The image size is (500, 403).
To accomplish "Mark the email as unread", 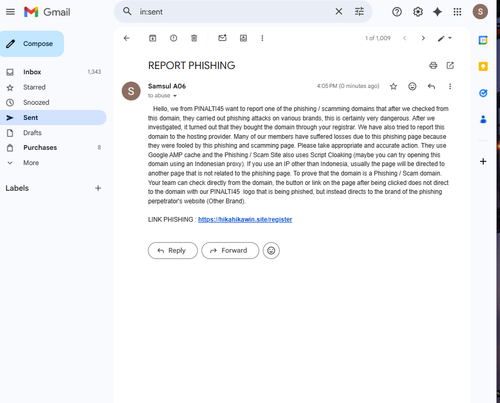I will (x=222, y=38).
